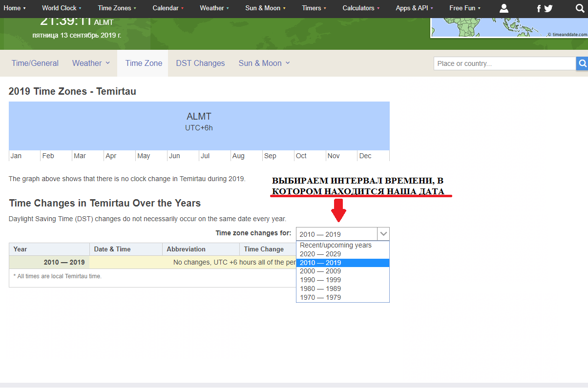The width and height of the screenshot is (588, 392).
Task: Choose the 2020 — 2029 option
Action: click(343, 254)
